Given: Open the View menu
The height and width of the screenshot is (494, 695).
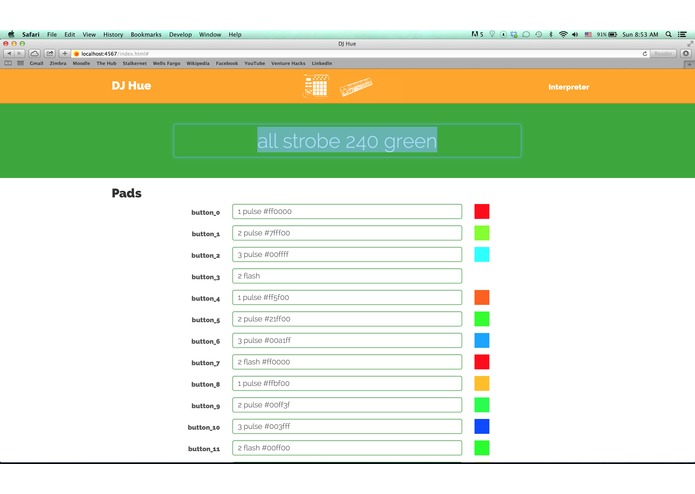Looking at the screenshot, I should click(x=89, y=35).
